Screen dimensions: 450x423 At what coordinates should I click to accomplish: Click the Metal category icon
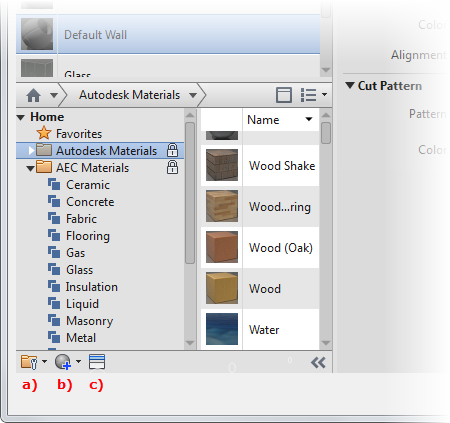(x=54, y=337)
